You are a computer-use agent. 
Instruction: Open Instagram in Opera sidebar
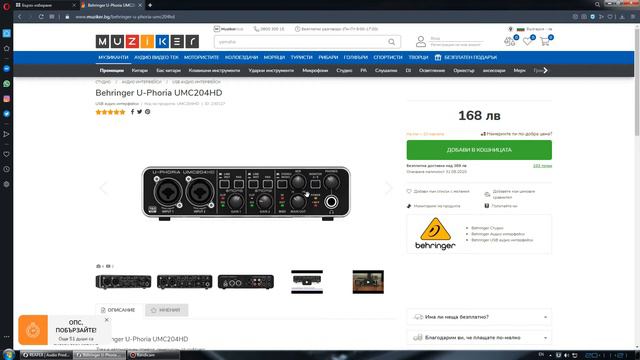[x=7, y=99]
